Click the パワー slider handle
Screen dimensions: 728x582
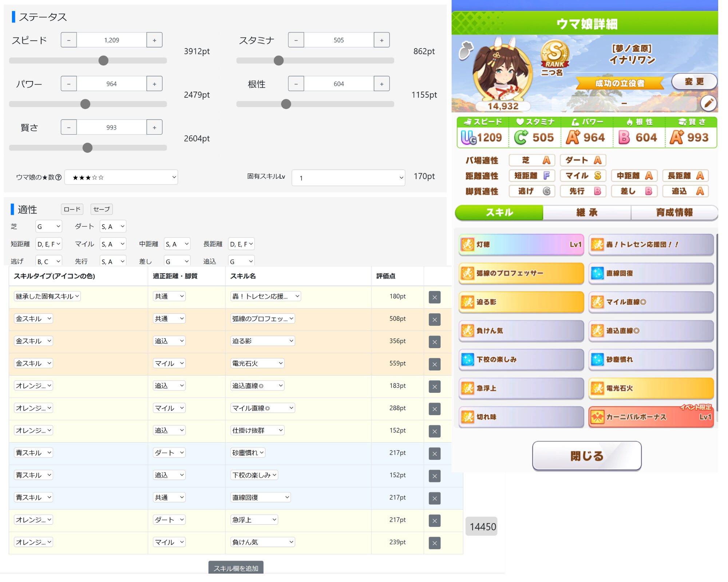(85, 104)
